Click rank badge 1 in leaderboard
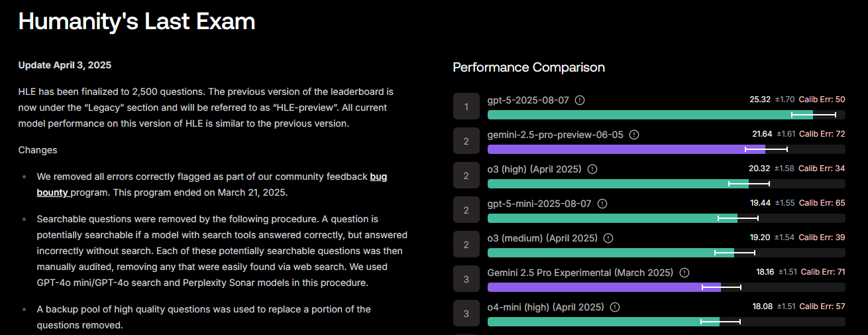This screenshot has height=335, width=868. click(x=466, y=107)
